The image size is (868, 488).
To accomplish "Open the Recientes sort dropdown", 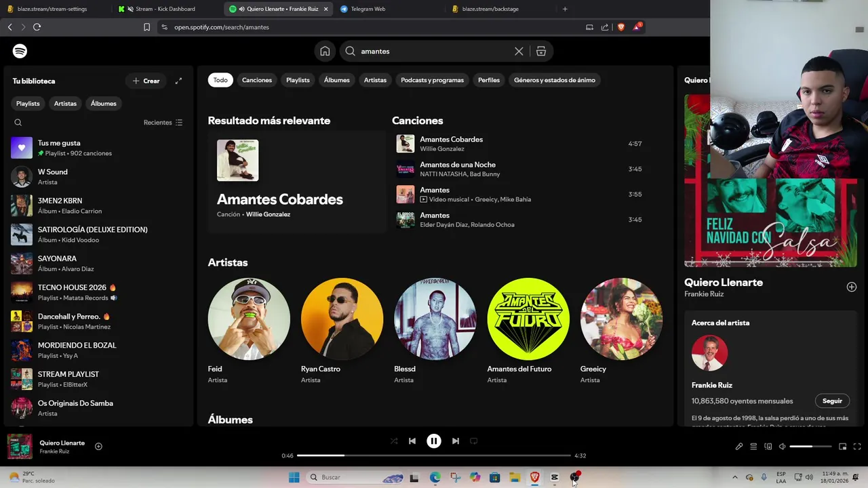I will point(163,123).
